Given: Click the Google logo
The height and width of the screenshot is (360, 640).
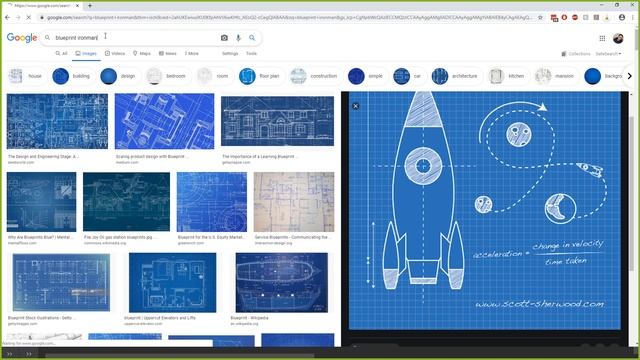Looking at the screenshot, I should coord(22,38).
